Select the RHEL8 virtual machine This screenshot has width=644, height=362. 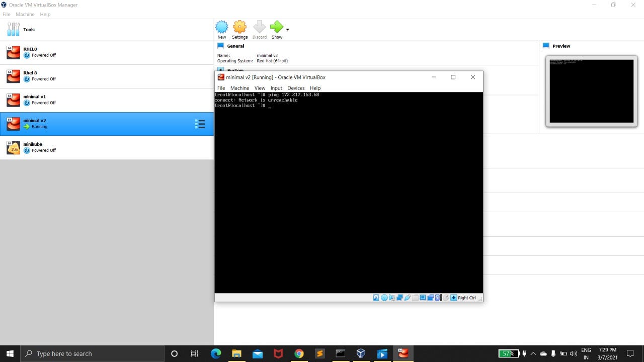click(x=107, y=52)
